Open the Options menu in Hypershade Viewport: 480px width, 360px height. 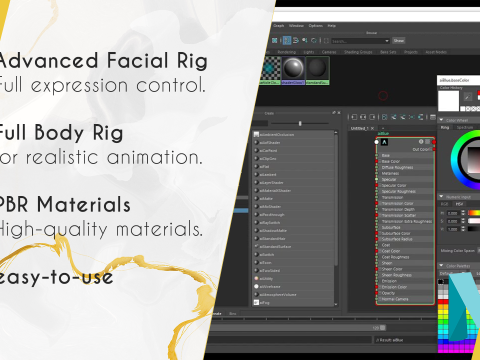pyautogui.click(x=315, y=26)
